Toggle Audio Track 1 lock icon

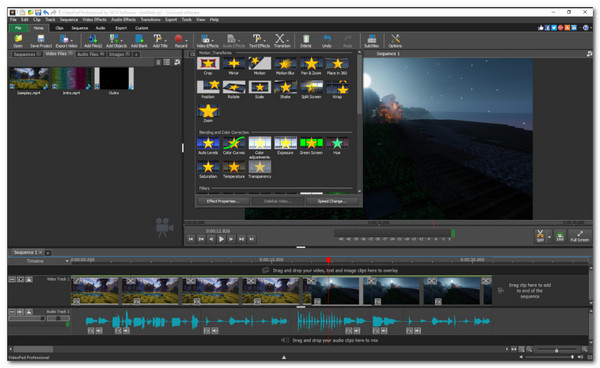pyautogui.click(x=29, y=312)
